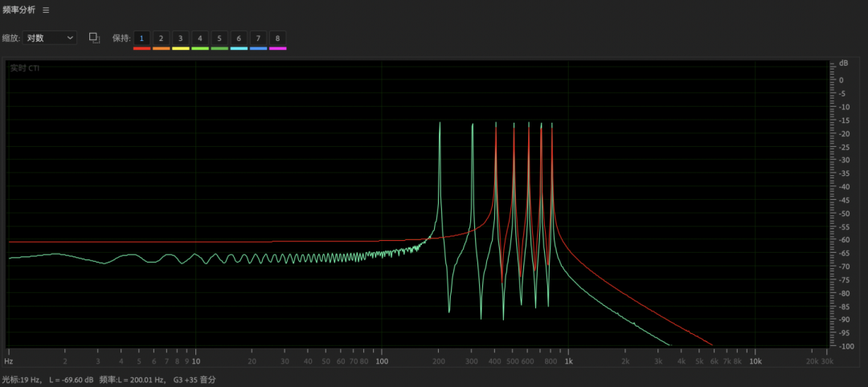Click the copy-to-clipboard icon beside scale dropdown

coord(95,39)
